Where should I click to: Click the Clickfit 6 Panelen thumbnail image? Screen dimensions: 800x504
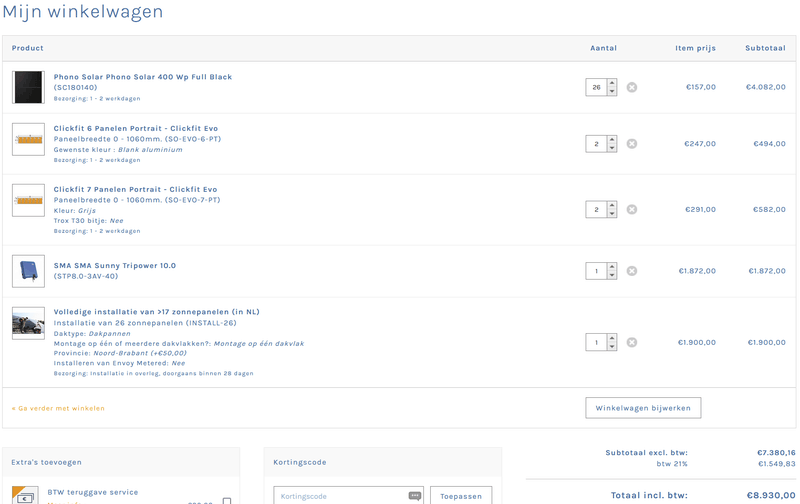click(x=28, y=139)
